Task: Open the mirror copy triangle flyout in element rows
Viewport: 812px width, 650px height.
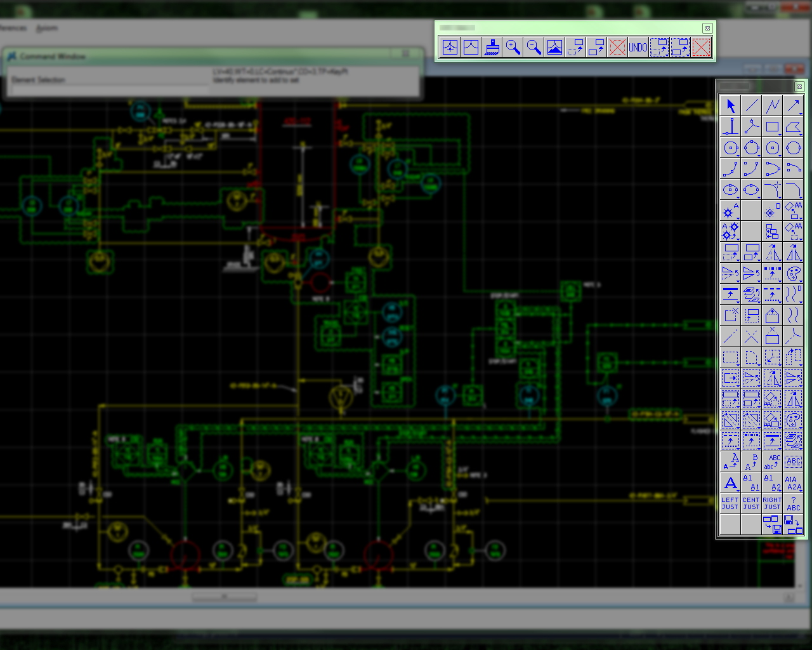Action: (794, 252)
